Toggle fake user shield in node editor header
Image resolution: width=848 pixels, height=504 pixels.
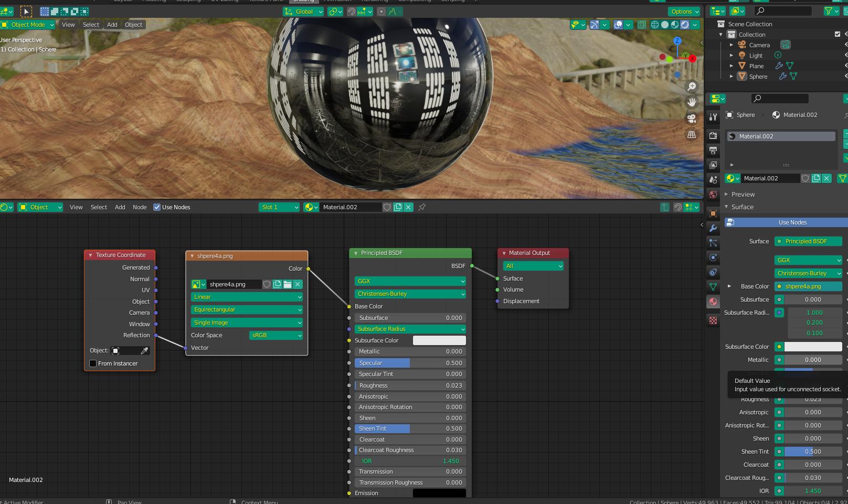(387, 207)
